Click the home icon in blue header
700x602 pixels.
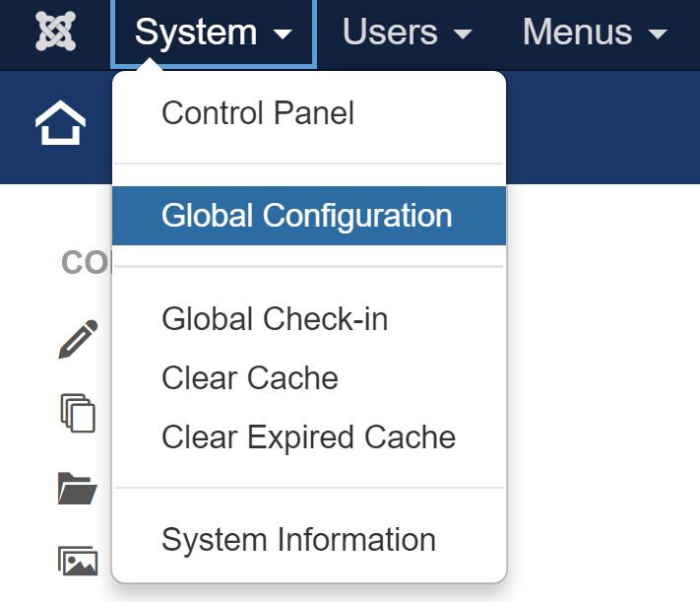60,126
